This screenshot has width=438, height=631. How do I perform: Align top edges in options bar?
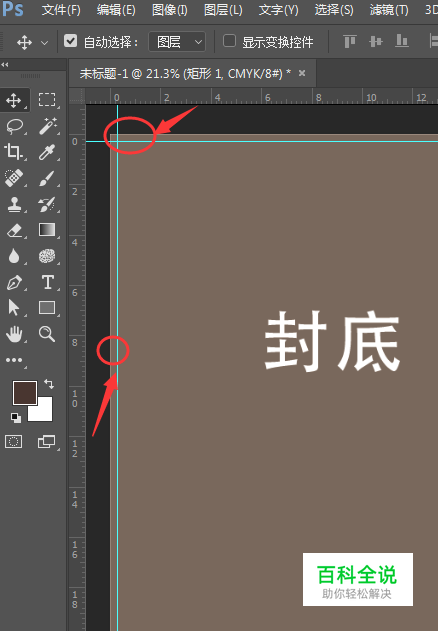pyautogui.click(x=350, y=41)
